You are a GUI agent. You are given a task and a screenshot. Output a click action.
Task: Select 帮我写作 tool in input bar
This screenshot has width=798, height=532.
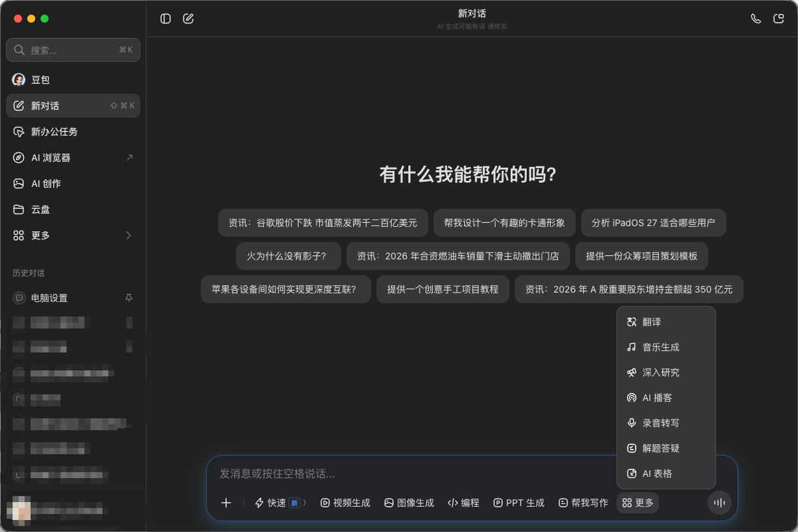pyautogui.click(x=583, y=503)
